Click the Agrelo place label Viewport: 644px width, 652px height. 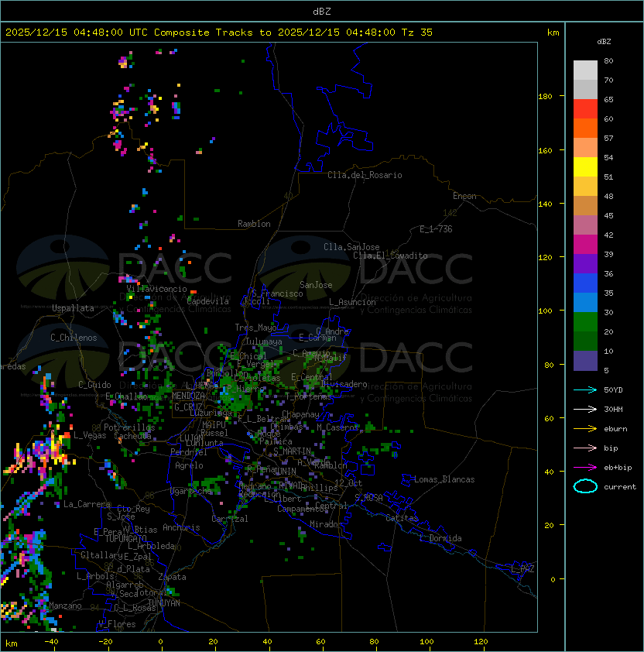point(189,465)
